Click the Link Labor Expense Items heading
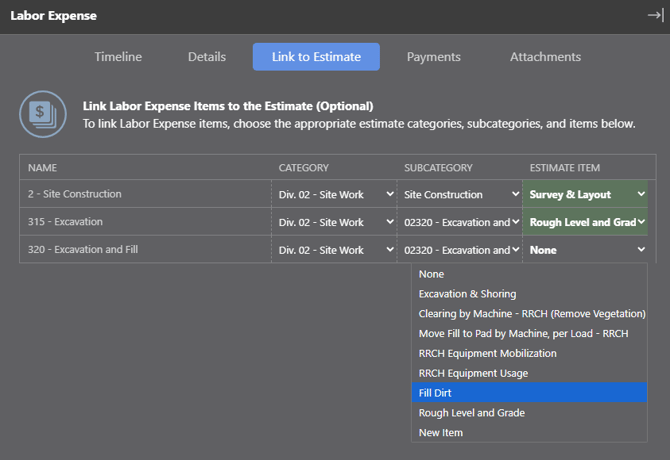 pyautogui.click(x=228, y=106)
